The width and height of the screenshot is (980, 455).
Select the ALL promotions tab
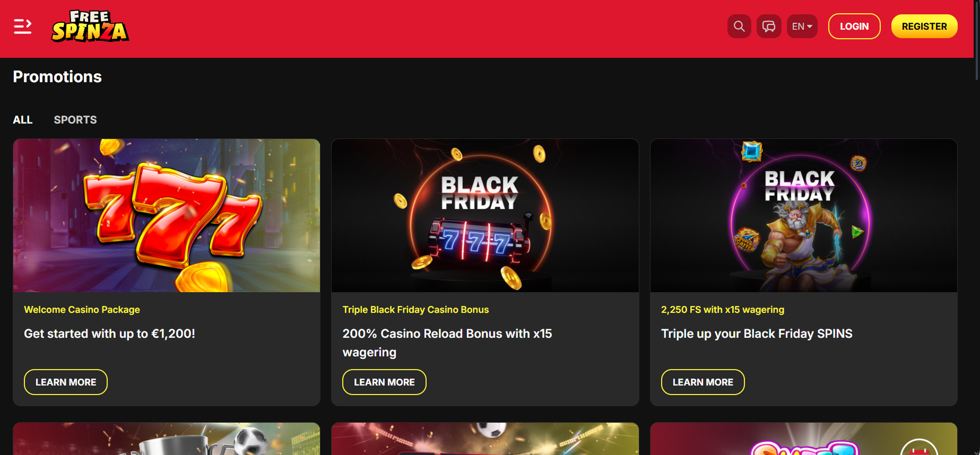pyautogui.click(x=23, y=120)
